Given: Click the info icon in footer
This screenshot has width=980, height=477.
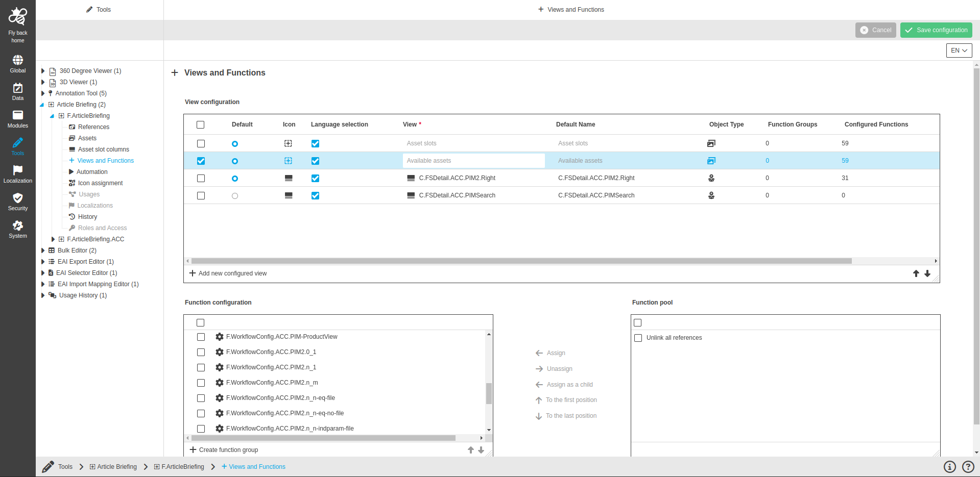Looking at the screenshot, I should point(949,467).
